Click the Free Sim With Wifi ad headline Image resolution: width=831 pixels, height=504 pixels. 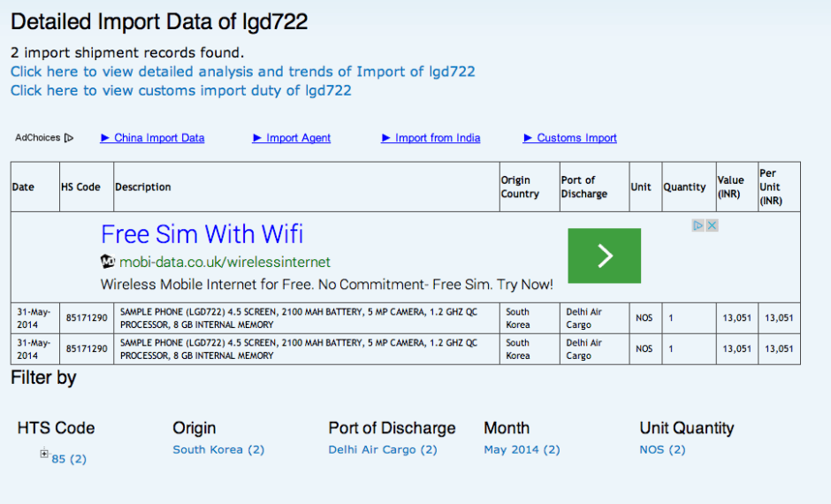pos(202,234)
